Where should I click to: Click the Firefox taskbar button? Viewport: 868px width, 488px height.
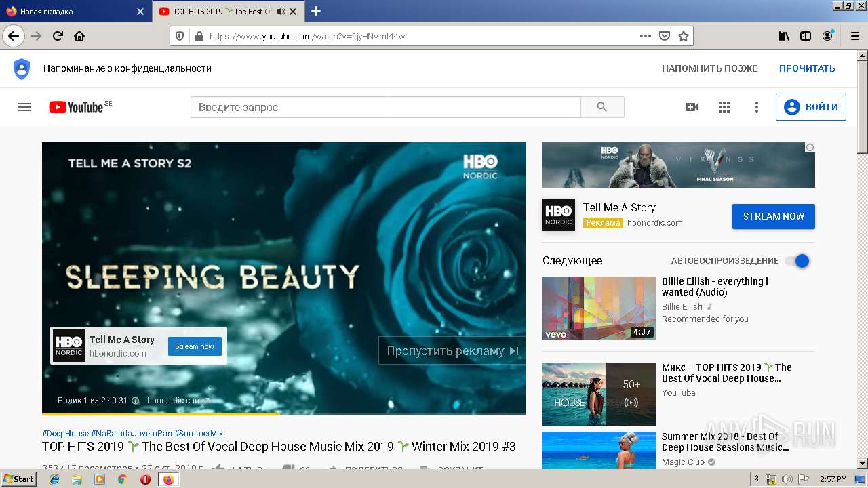pyautogui.click(x=168, y=479)
